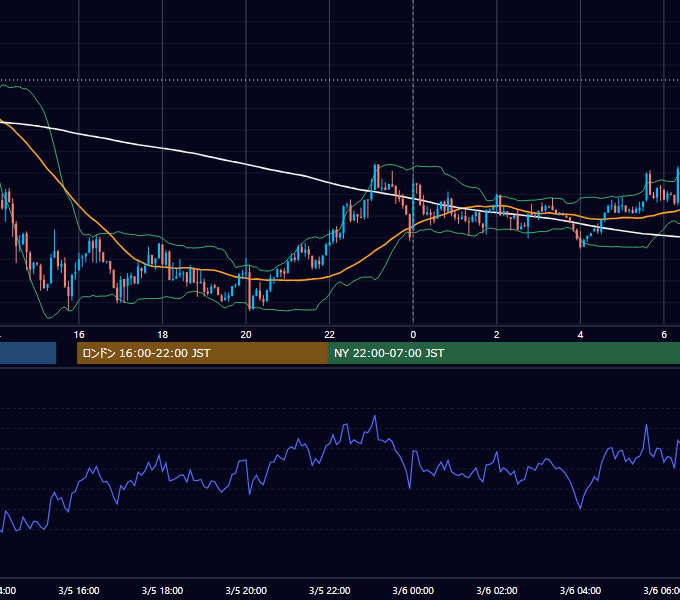Click the upper axis label 4
Image resolution: width=680 pixels, height=600 pixels.
click(580, 335)
